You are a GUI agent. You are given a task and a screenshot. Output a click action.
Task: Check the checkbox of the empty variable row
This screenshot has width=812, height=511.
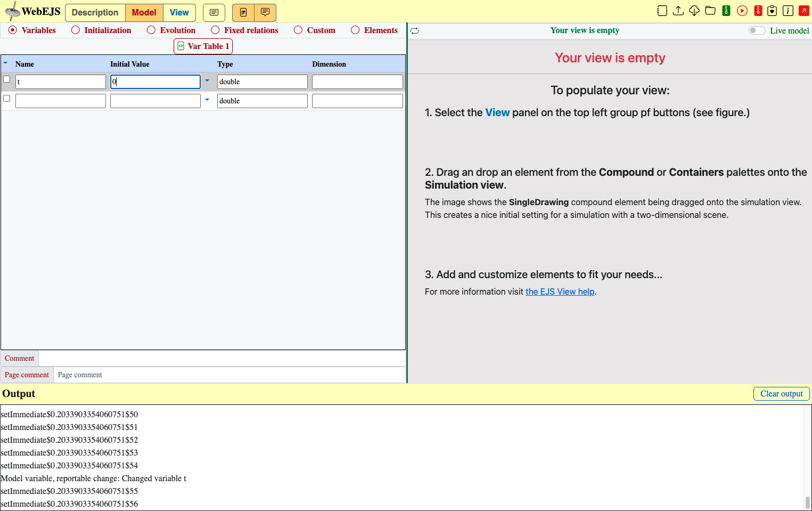point(7,99)
